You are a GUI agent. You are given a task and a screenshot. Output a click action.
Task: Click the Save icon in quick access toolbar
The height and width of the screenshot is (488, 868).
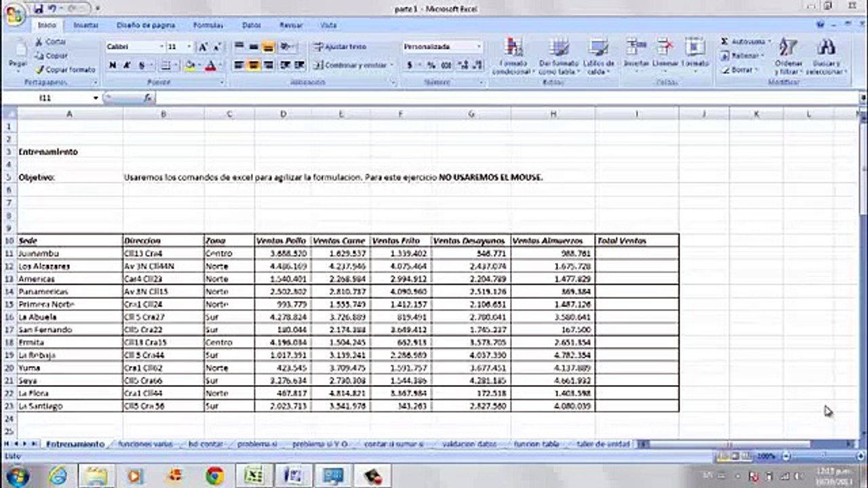39,9
